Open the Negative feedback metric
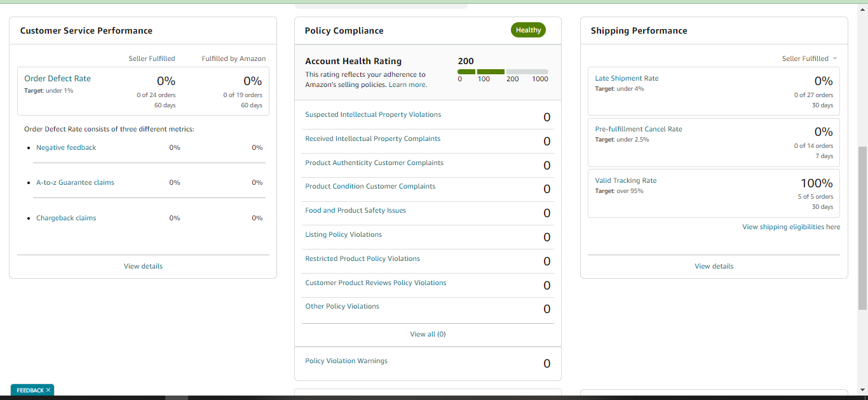This screenshot has height=400, width=868. click(x=66, y=147)
